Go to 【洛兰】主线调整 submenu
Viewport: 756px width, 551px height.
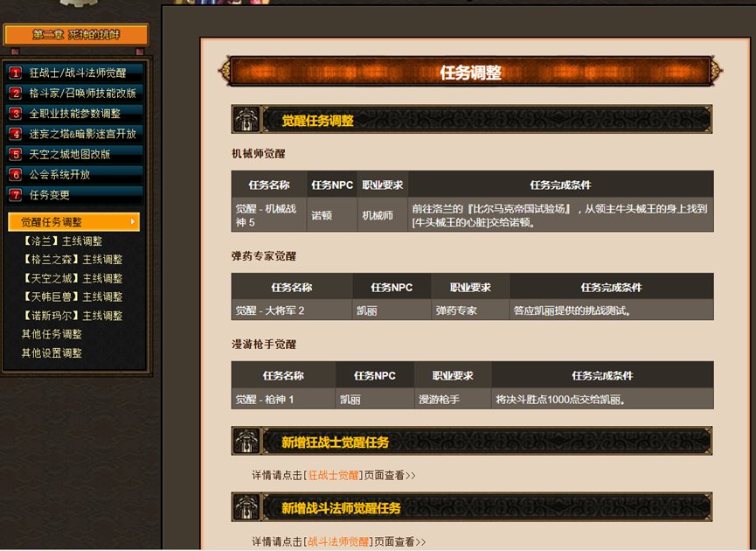(62, 241)
